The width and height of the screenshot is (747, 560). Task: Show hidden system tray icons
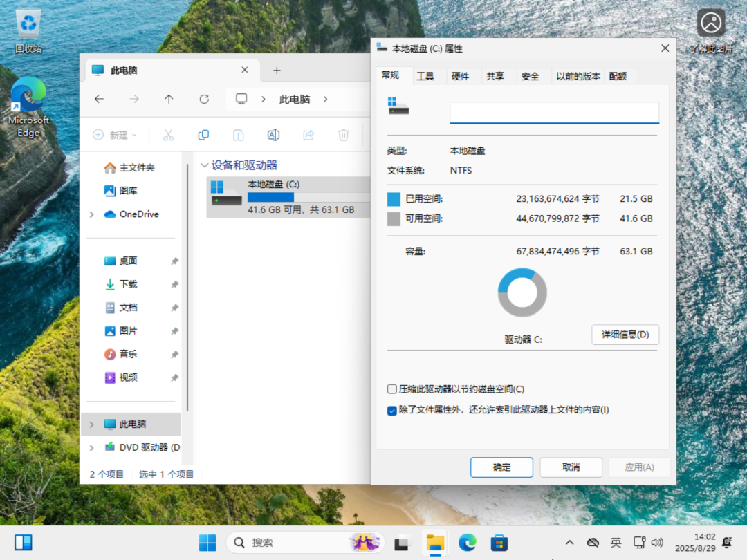coord(569,543)
